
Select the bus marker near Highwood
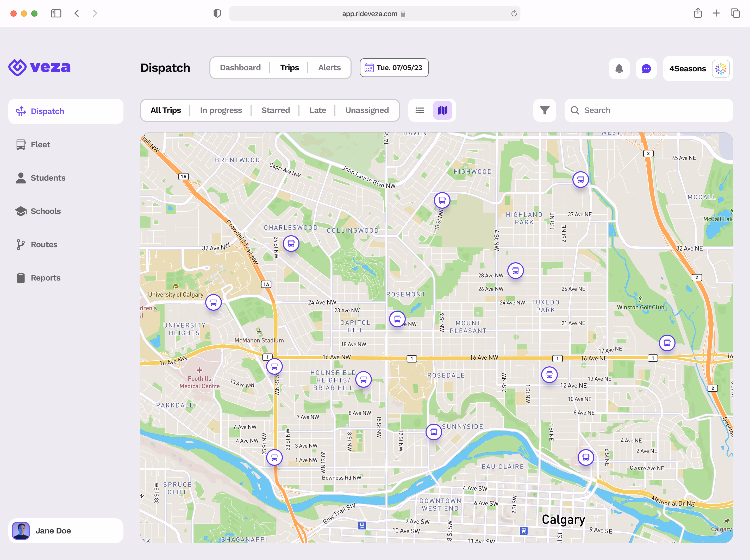pos(442,201)
